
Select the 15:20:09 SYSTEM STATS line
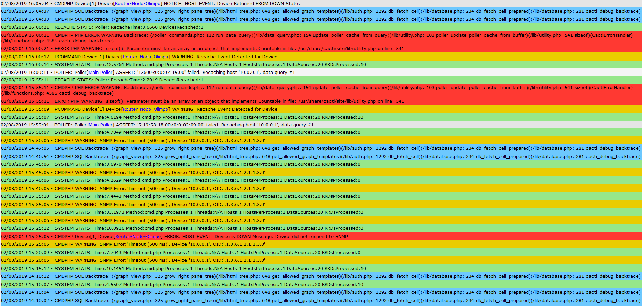321,253
